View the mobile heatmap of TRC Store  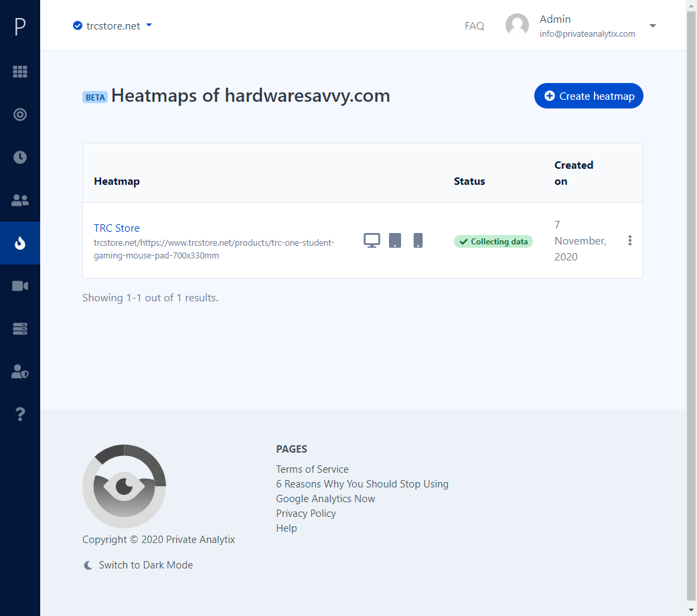pos(418,240)
